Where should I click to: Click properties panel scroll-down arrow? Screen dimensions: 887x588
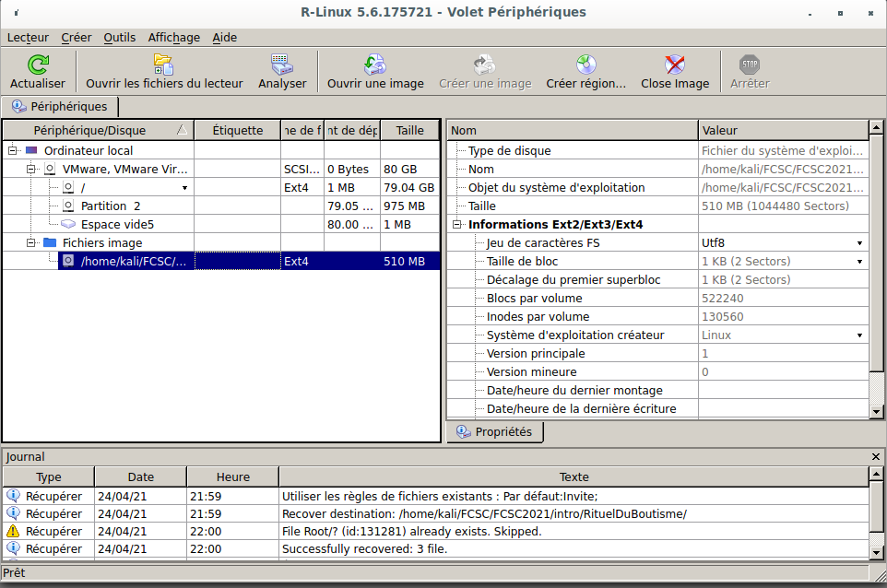click(x=876, y=412)
